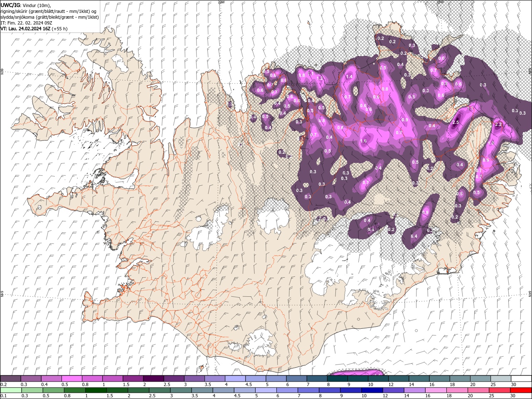Click the deep blue swatch labeled 10 in bottom legend row
The image size is (532, 399).
click(x=372, y=390)
